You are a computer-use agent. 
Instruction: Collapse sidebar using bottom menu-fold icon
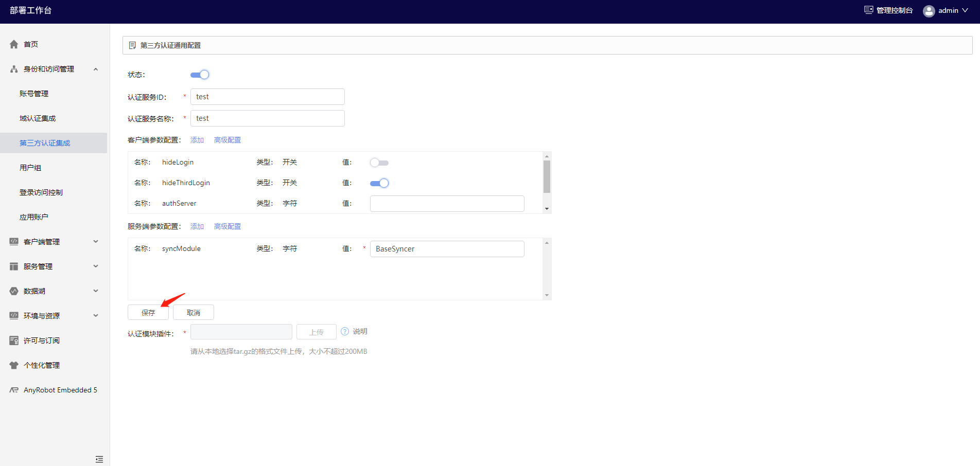pyautogui.click(x=99, y=459)
